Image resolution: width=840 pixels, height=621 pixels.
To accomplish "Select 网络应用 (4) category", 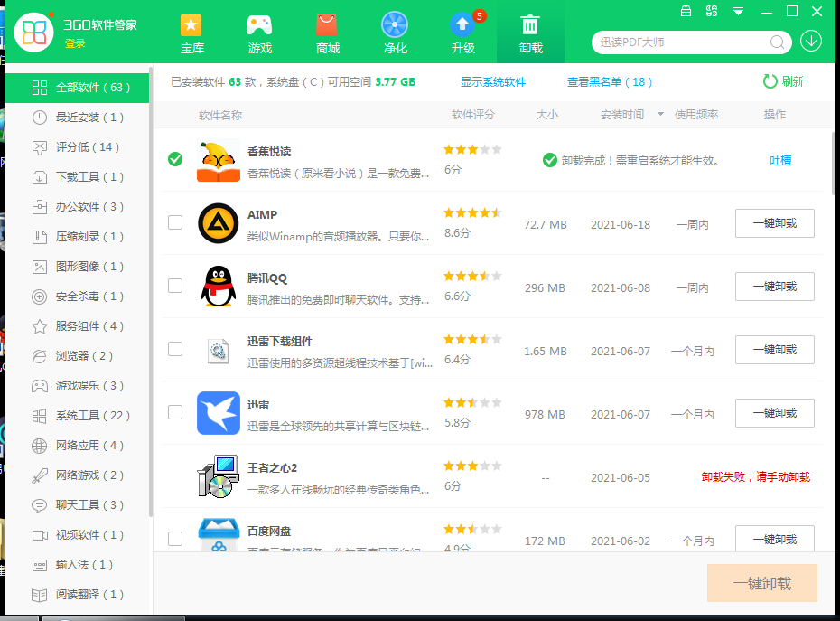I will click(x=77, y=445).
